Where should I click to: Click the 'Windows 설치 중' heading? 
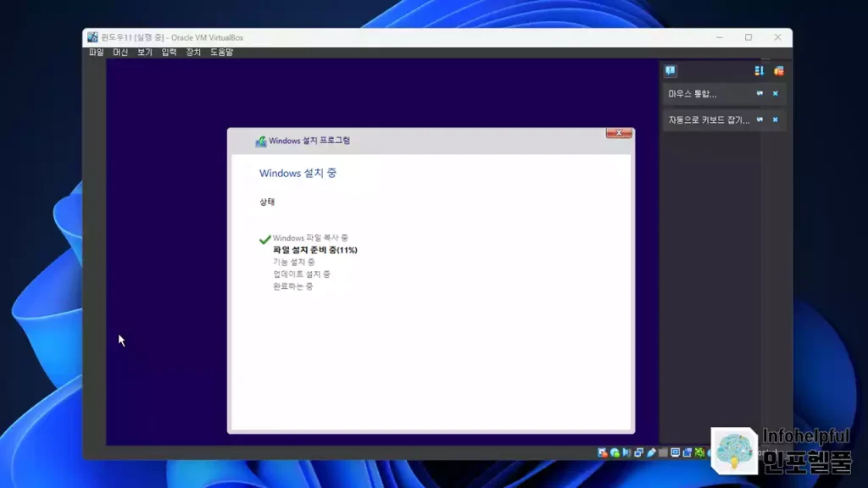298,173
